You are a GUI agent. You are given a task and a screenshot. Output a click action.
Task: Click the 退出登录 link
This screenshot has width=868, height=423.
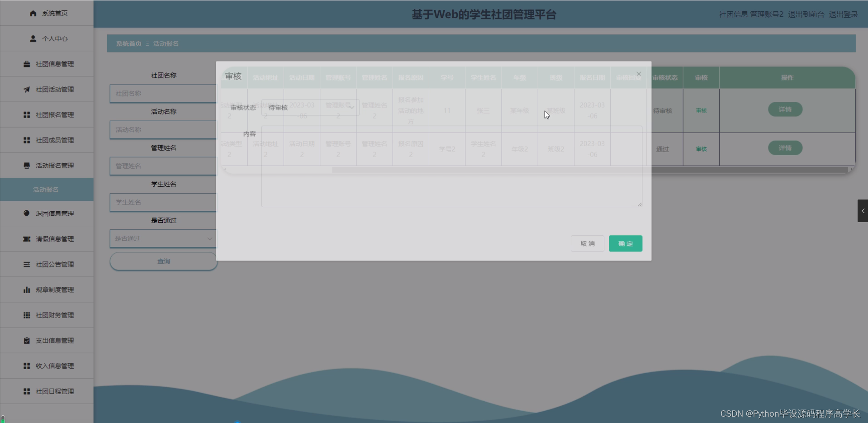pos(843,14)
